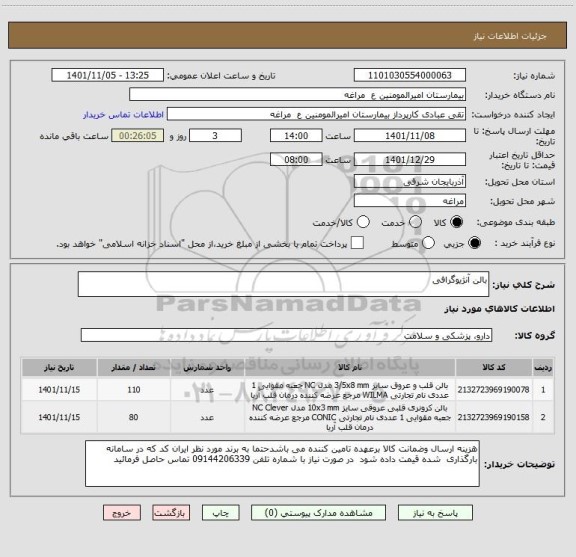Click the deadline time field 14:00
This screenshot has width=576, height=557.
click(296, 136)
